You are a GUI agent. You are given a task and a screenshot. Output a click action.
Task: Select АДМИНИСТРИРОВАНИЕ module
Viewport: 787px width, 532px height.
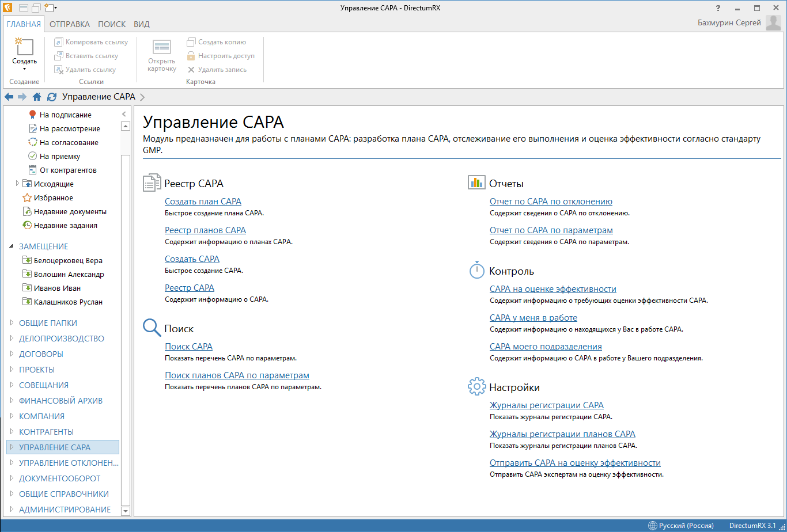click(65, 510)
